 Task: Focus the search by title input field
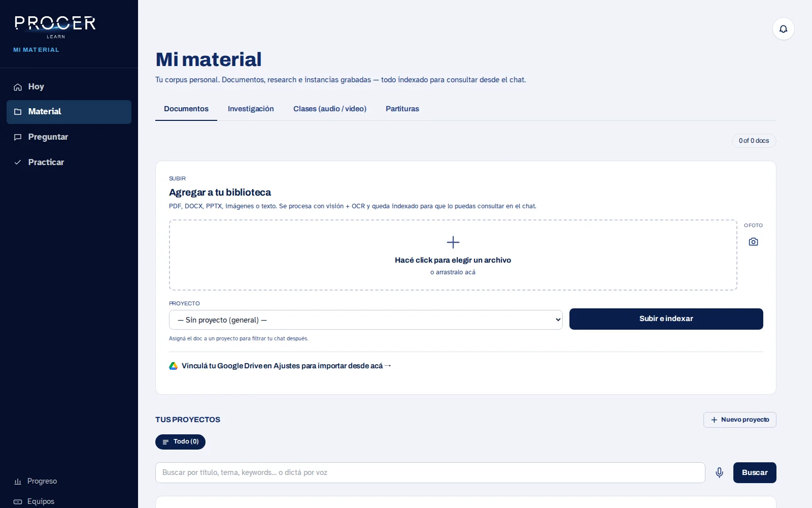430,472
